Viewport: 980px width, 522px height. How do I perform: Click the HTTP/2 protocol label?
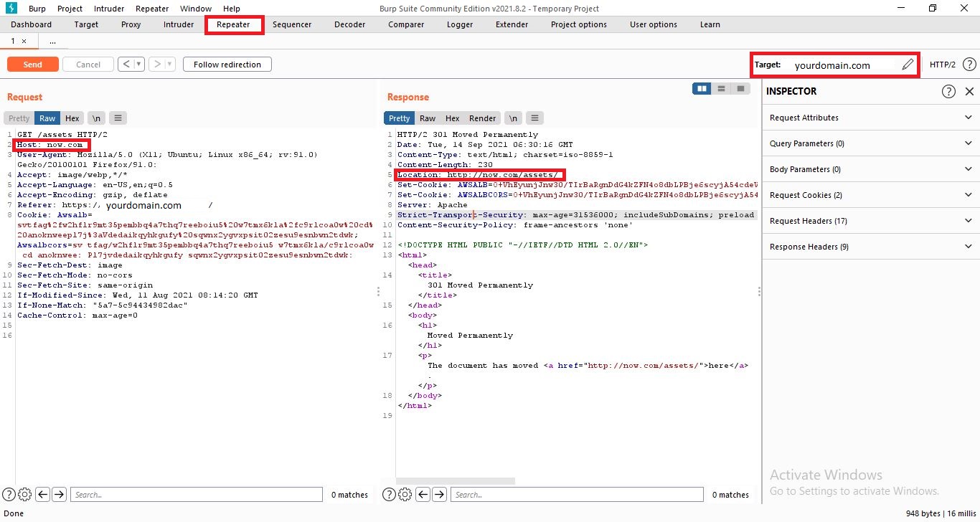click(x=943, y=65)
